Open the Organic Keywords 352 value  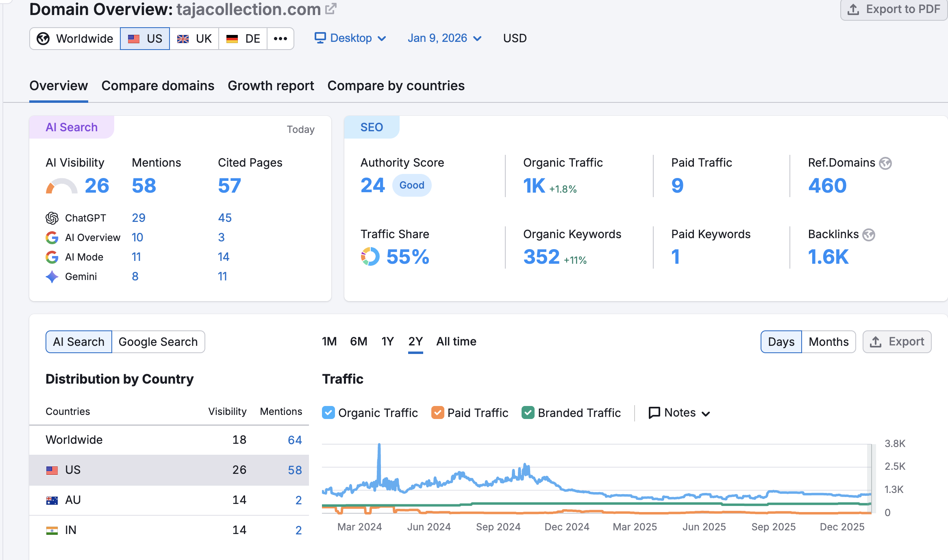(x=541, y=257)
